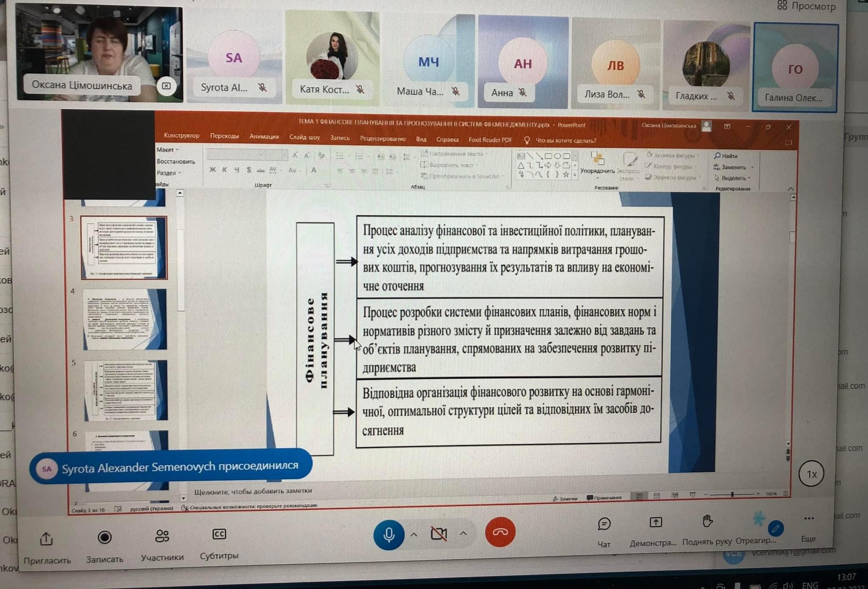
Task: Select slide 4 thumbnail
Action: point(125,319)
